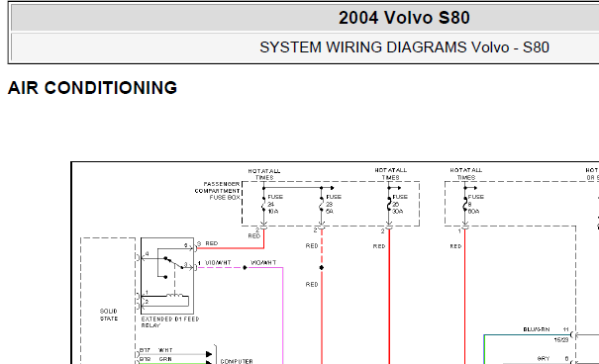Screen dimensions: 599x364
Task: Click splice dot on the VIO/WHT wire
Action: (245, 267)
